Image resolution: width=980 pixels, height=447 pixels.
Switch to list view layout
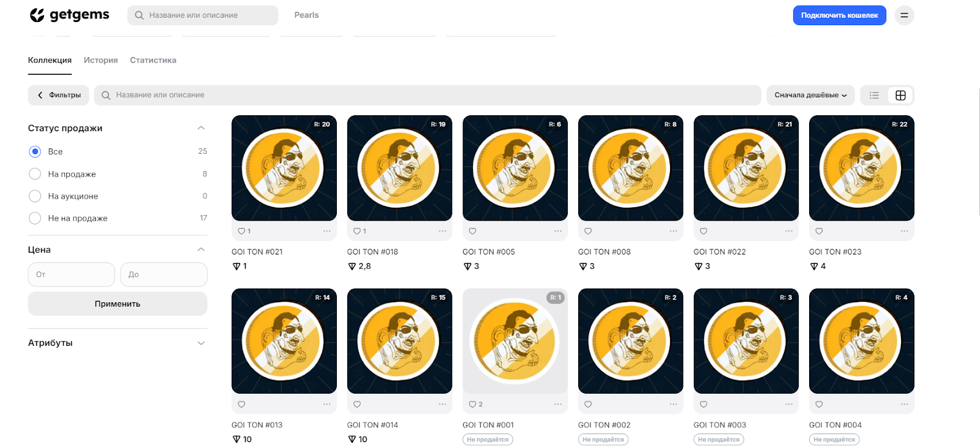pos(874,95)
